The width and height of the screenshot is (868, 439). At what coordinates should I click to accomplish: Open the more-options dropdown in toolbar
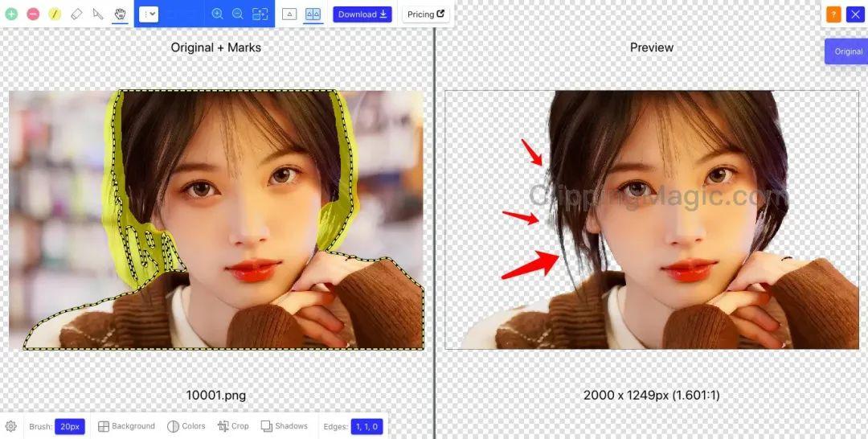coord(149,14)
